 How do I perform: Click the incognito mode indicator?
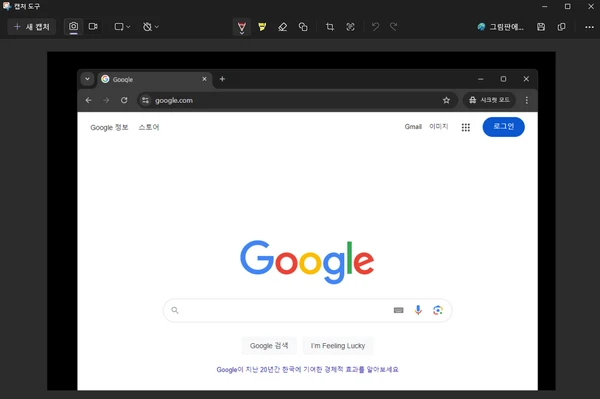(x=489, y=100)
